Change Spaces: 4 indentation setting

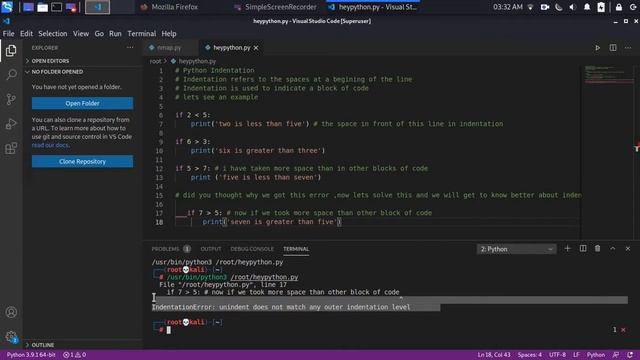coord(529,355)
